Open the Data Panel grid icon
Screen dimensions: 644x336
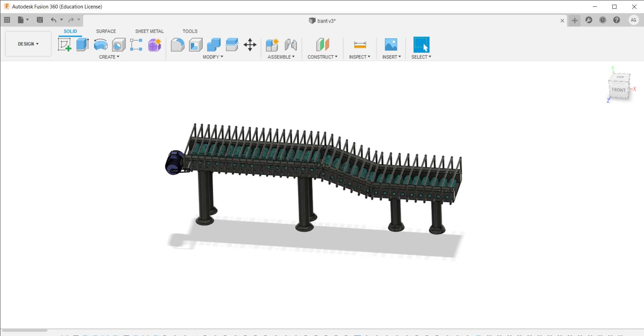[7, 20]
